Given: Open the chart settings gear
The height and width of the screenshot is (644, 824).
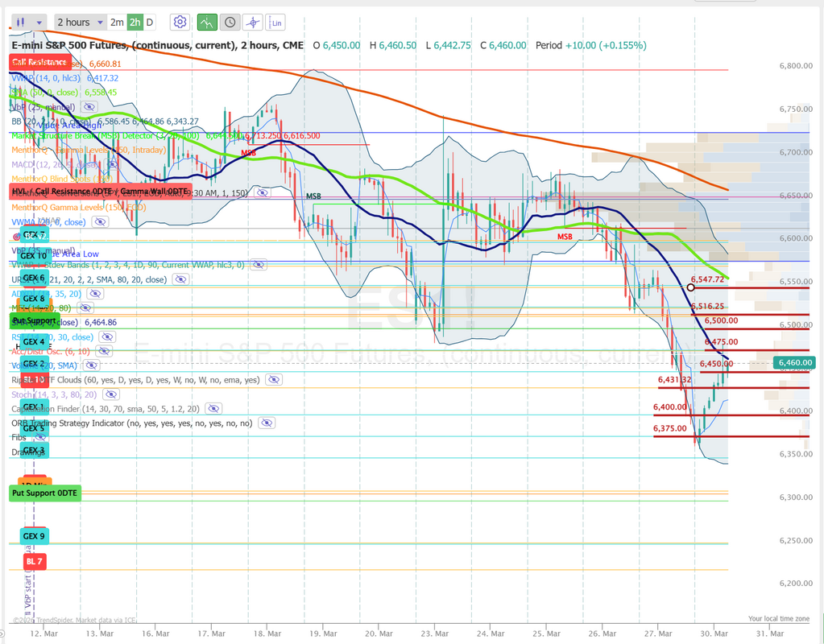Looking at the screenshot, I should (x=180, y=22).
